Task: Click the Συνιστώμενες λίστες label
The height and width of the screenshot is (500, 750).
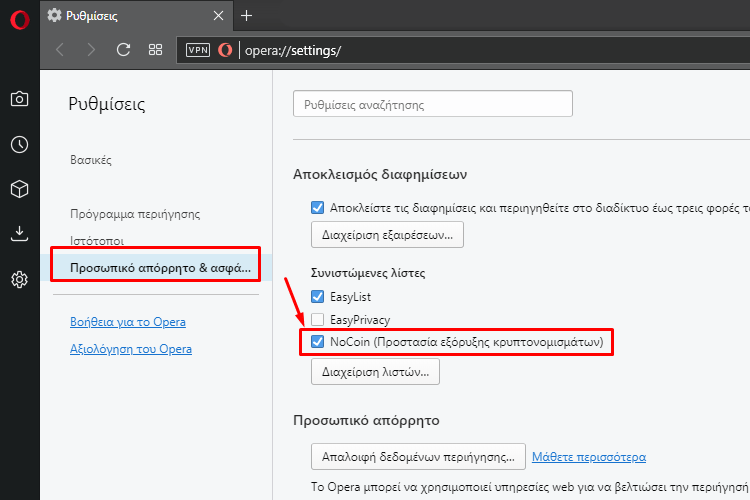Action: [368, 273]
